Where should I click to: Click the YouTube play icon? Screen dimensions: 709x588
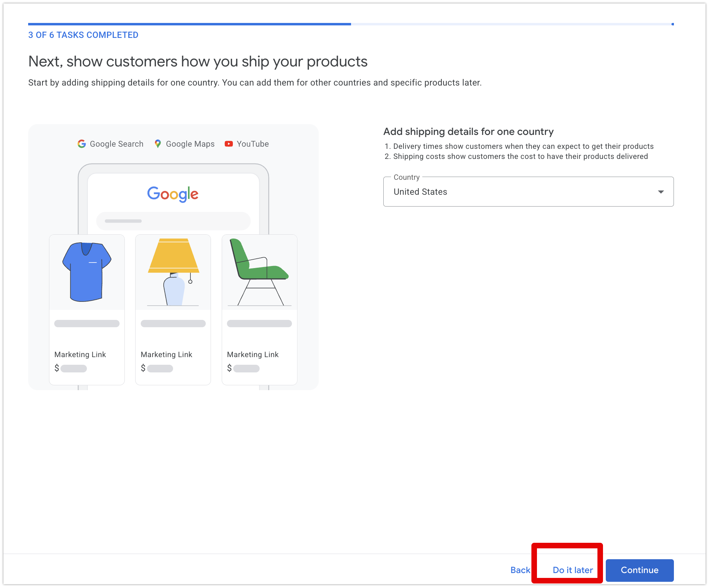[x=229, y=144]
